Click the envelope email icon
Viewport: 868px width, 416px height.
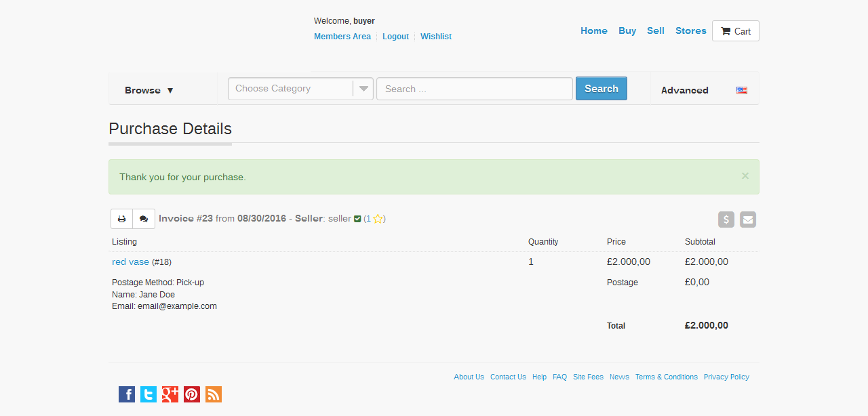click(748, 220)
